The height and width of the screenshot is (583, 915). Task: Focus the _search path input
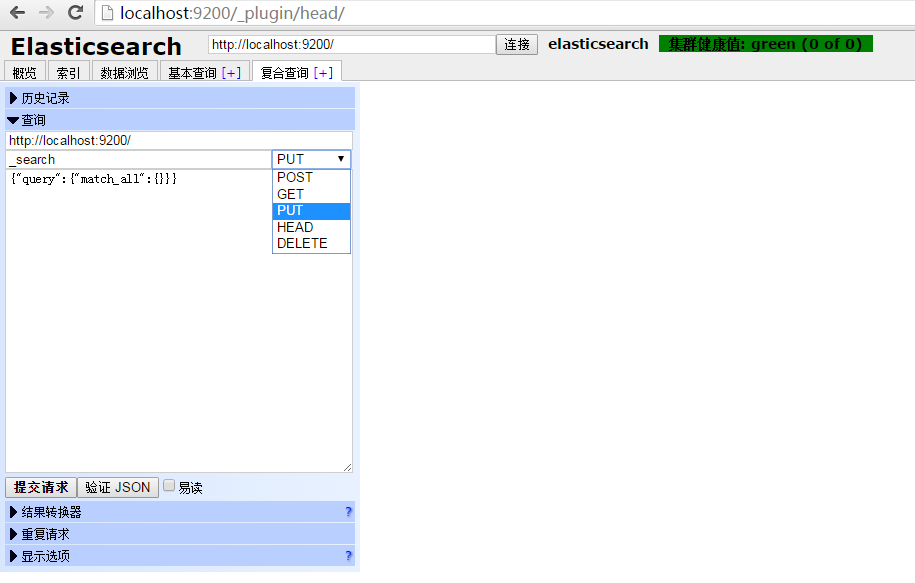click(x=138, y=159)
